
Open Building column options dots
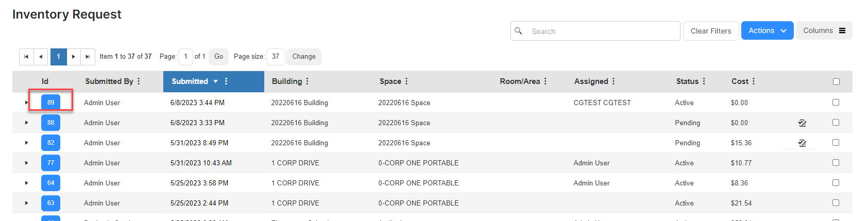pyautogui.click(x=307, y=81)
